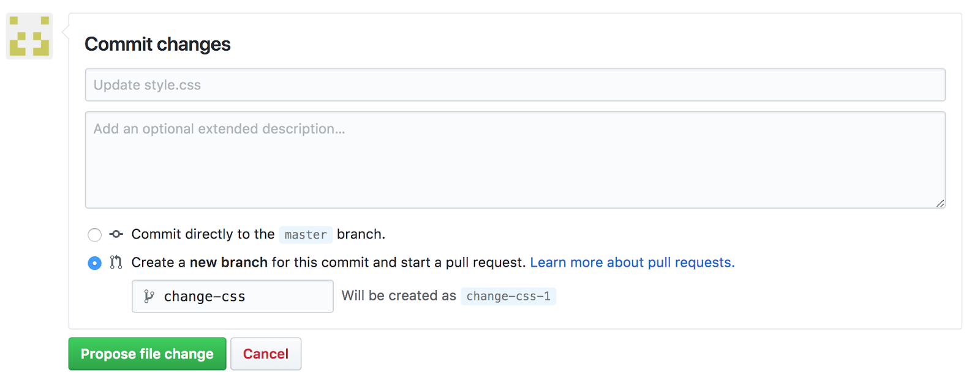Click the user avatar identicon

[29, 37]
